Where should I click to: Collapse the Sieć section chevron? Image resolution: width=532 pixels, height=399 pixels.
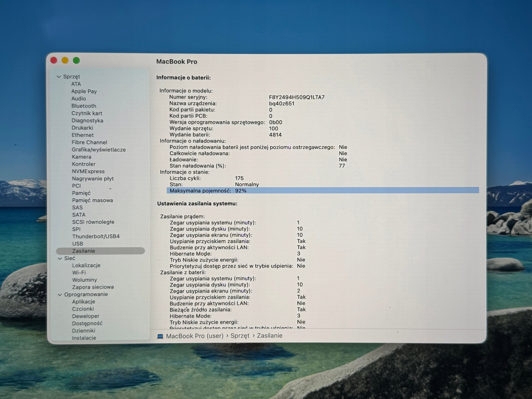[60, 258]
